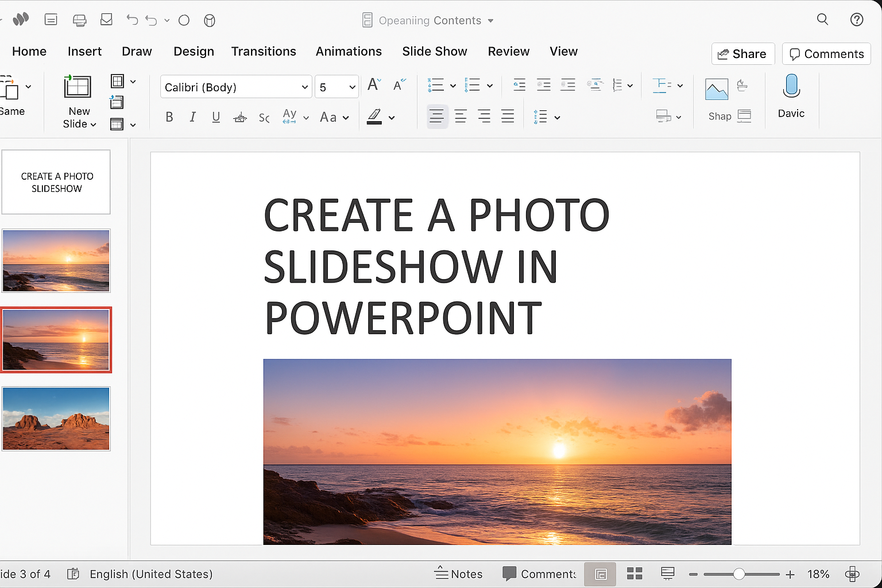882x588 pixels.
Task: Click the Decrease Font Size icon
Action: 398,85
